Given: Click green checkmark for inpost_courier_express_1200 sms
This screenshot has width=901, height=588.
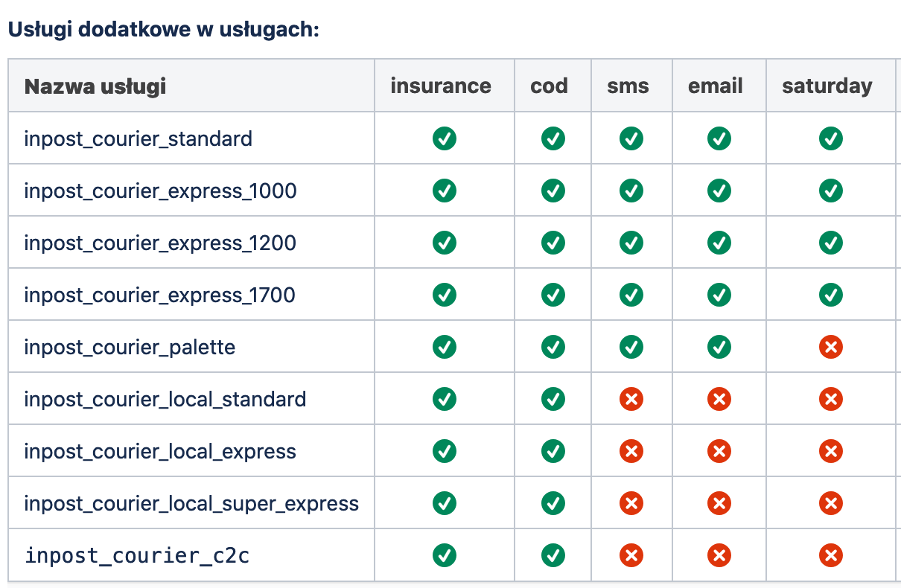Looking at the screenshot, I should tap(631, 243).
